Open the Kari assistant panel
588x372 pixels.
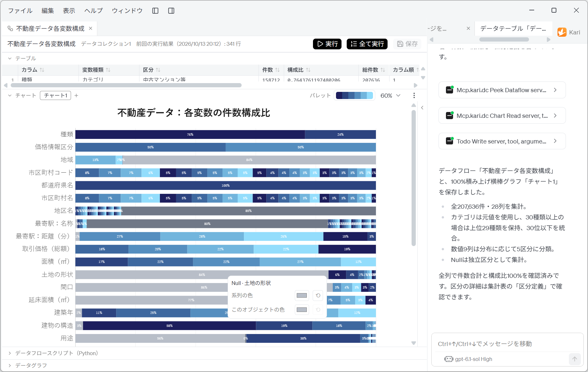pos(569,32)
